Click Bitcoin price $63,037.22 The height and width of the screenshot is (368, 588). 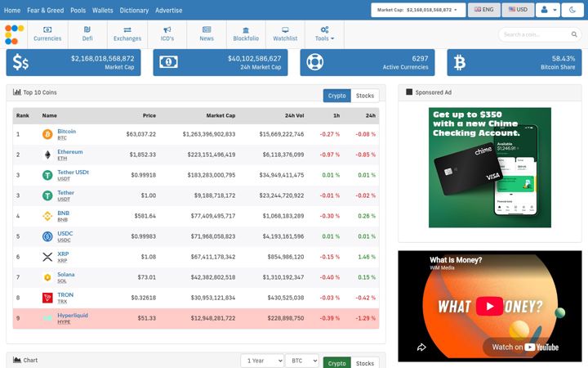(x=141, y=134)
